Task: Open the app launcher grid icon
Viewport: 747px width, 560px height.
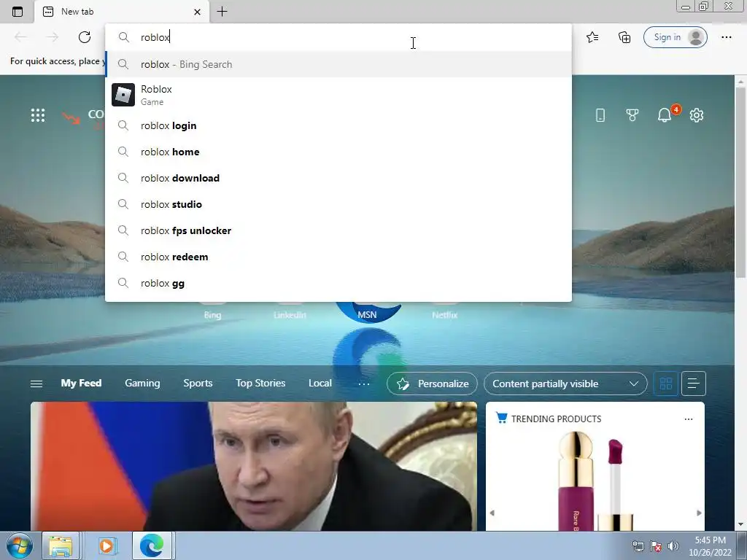Action: [38, 115]
